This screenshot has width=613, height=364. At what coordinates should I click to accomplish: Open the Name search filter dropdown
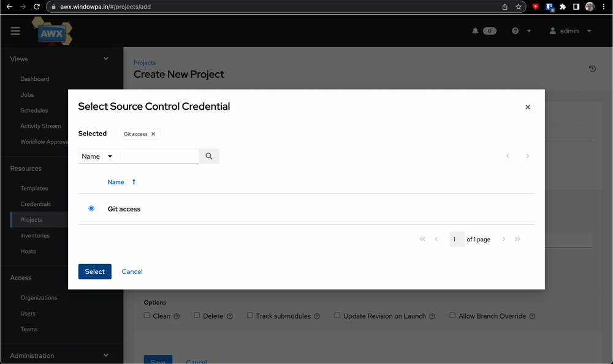pyautogui.click(x=98, y=156)
